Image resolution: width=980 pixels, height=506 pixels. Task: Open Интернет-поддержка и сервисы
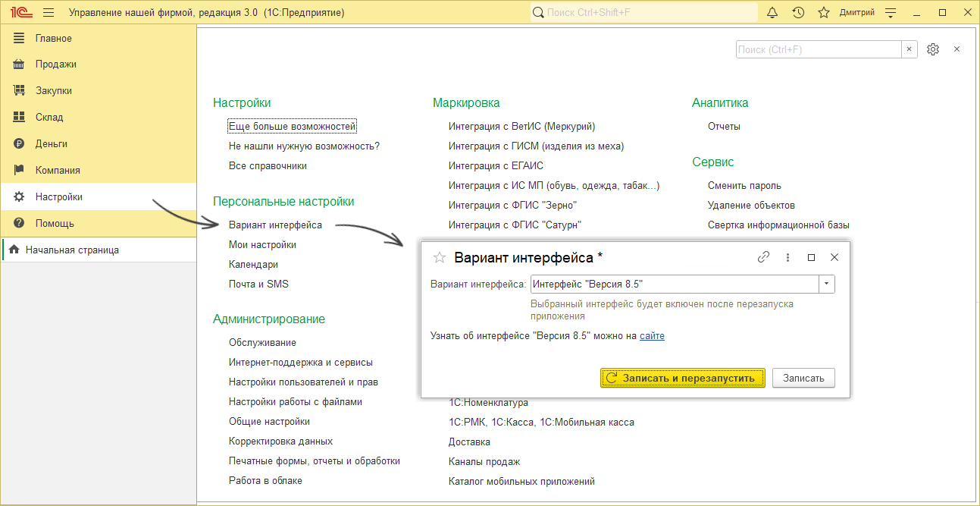[x=301, y=363]
